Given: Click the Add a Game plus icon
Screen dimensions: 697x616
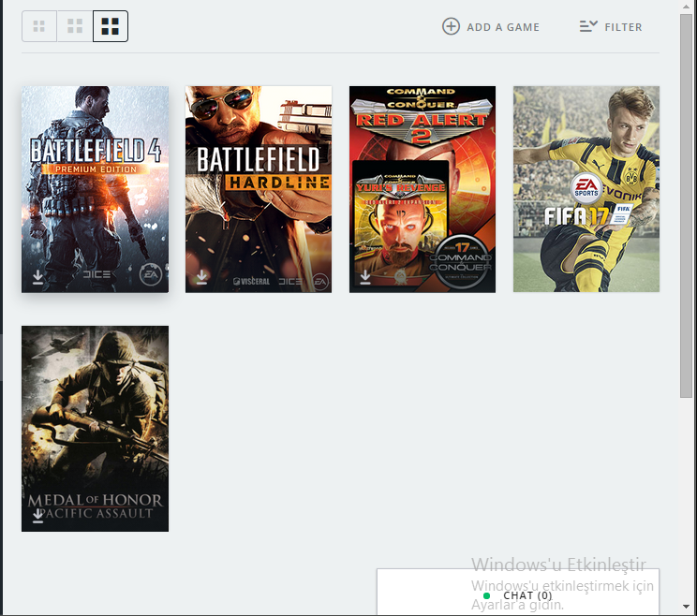Looking at the screenshot, I should click(451, 26).
